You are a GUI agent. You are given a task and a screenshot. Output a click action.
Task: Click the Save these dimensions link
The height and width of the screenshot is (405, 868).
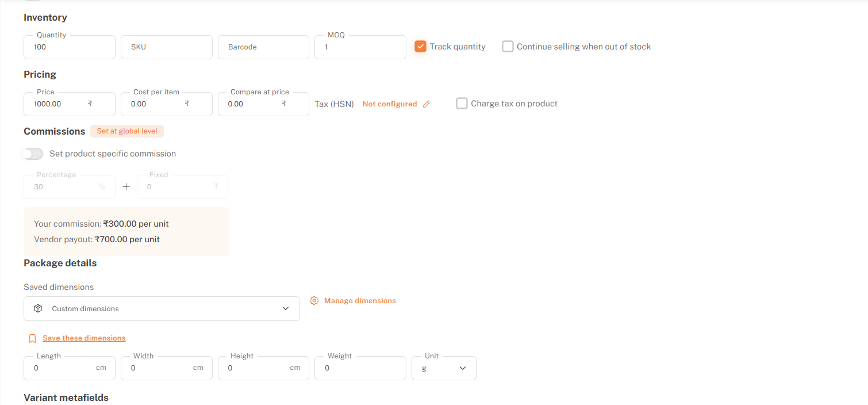pos(84,338)
